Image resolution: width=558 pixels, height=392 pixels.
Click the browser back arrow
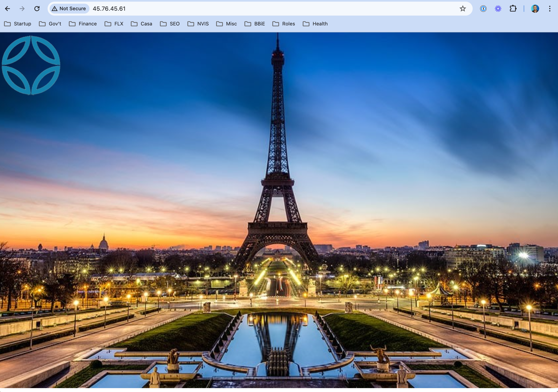(x=8, y=9)
